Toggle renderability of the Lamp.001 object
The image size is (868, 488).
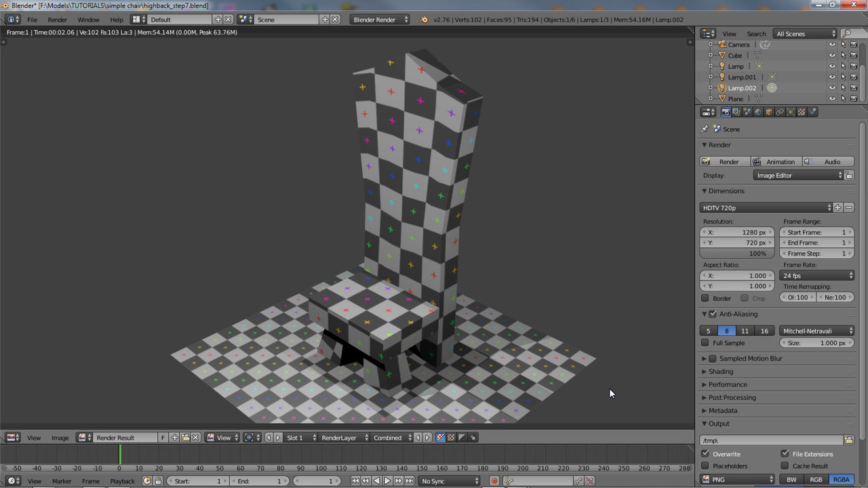tap(854, 77)
